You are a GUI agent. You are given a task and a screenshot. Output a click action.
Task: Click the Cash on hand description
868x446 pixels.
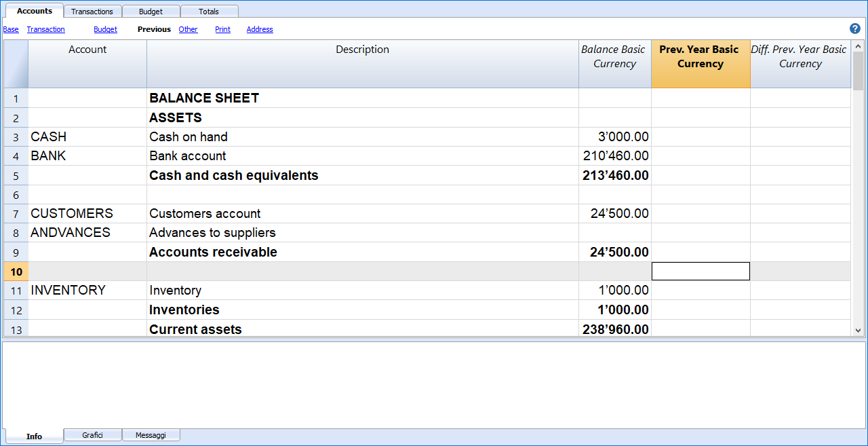click(x=363, y=137)
